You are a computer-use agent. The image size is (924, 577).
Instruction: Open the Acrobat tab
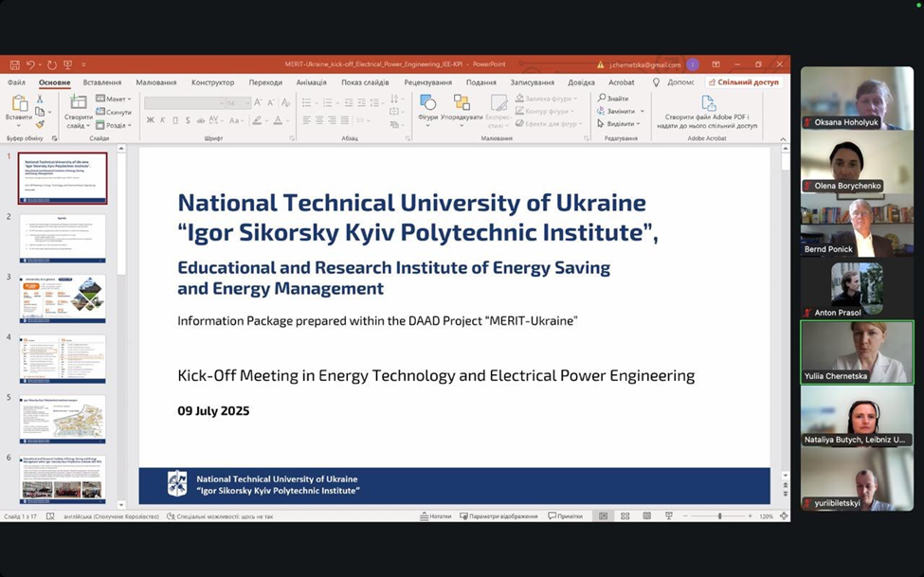621,81
